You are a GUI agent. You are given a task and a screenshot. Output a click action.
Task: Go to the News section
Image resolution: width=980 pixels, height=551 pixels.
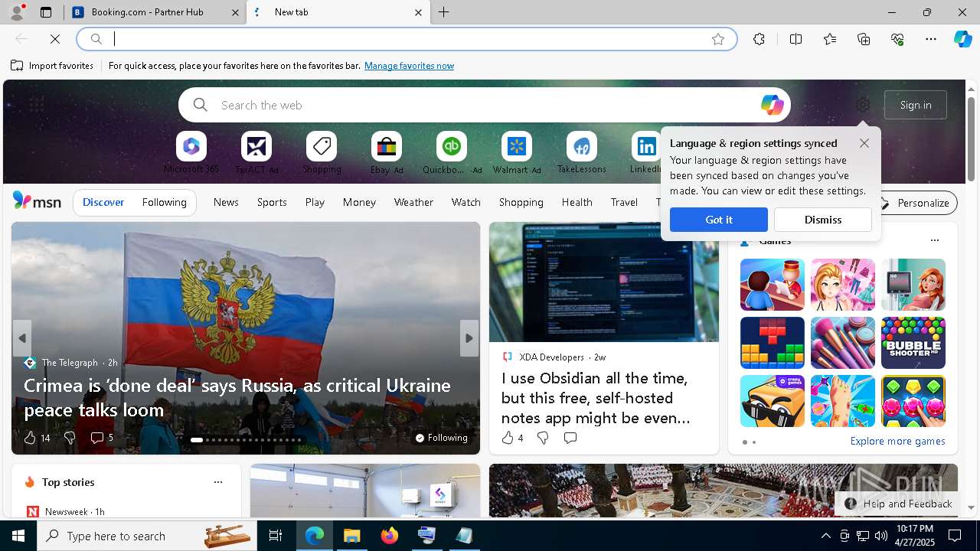pyautogui.click(x=226, y=202)
